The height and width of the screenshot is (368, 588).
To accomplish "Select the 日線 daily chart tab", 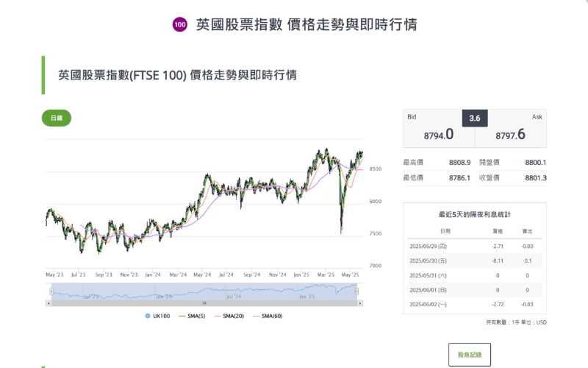I will pos(57,118).
